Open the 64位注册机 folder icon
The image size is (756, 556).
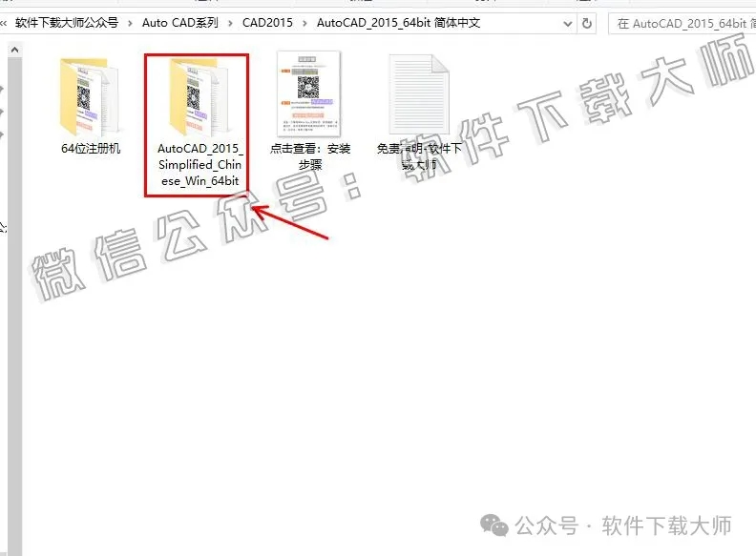point(89,96)
